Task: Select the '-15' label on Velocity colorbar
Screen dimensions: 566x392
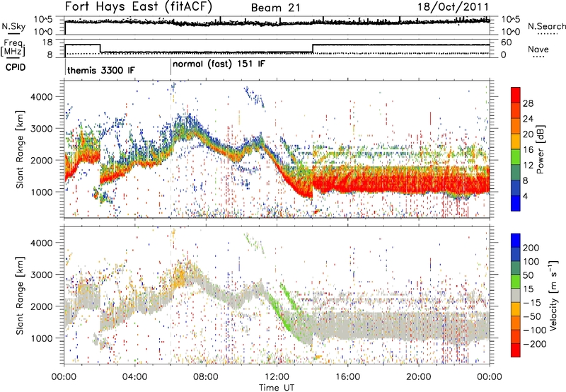Action: coord(531,303)
